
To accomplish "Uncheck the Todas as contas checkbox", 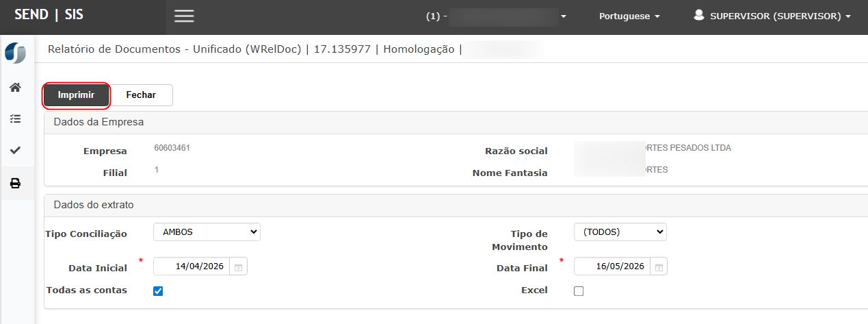I will coord(158,291).
